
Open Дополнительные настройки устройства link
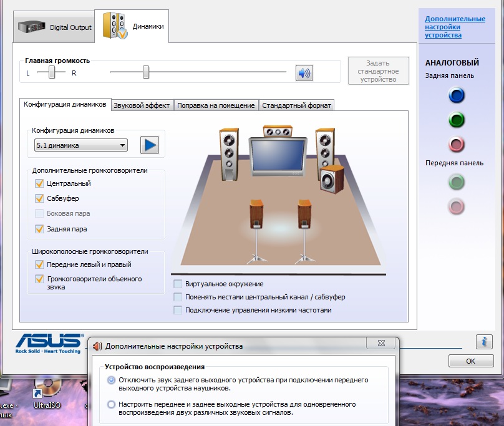455,27
